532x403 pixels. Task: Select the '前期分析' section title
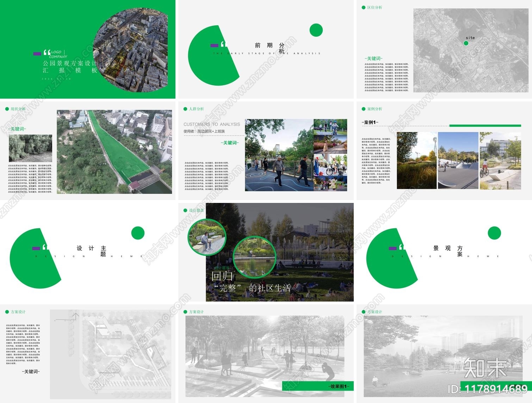click(270, 48)
